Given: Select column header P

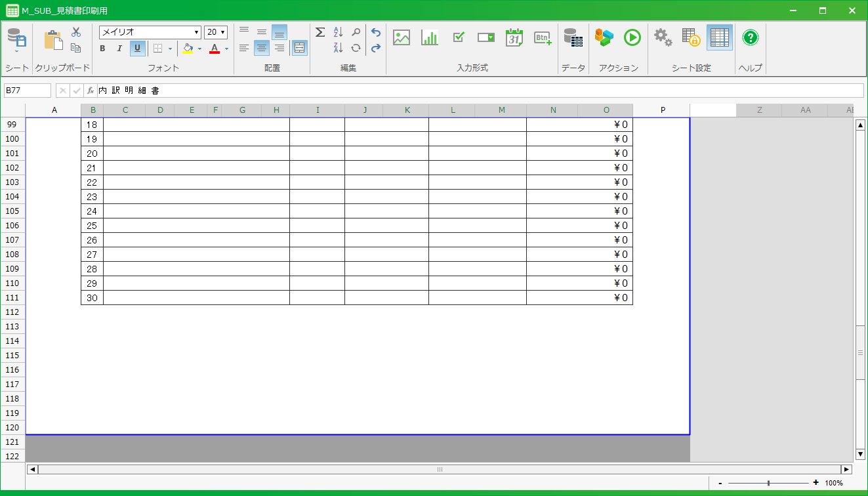Looking at the screenshot, I should pyautogui.click(x=662, y=110).
